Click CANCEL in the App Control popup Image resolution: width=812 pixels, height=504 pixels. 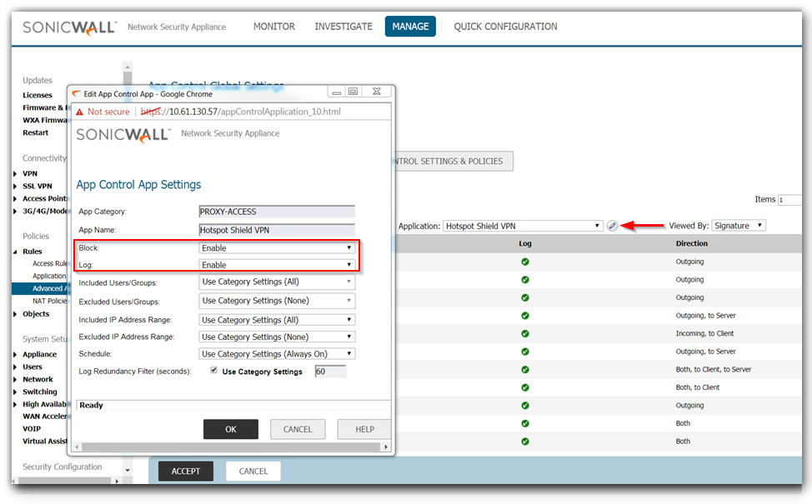[x=298, y=429]
